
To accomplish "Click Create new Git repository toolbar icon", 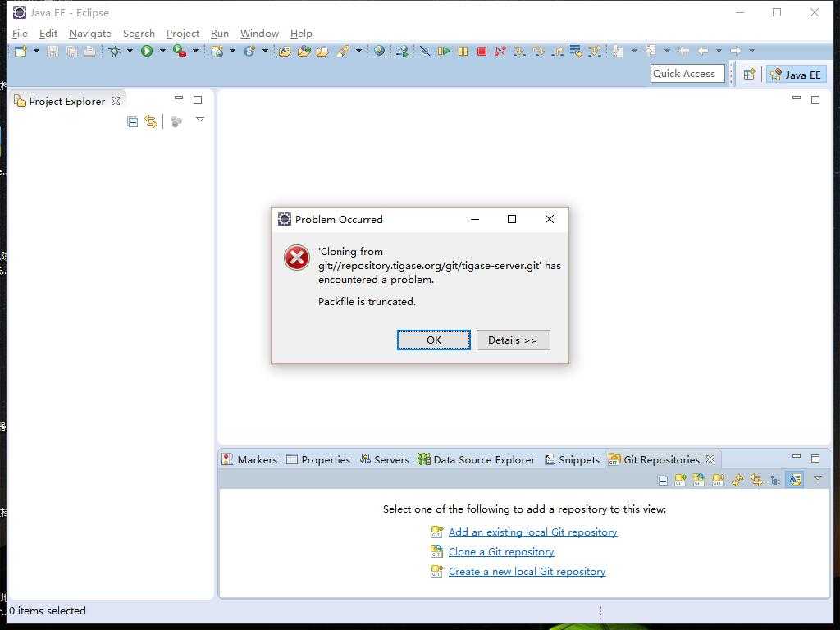I will point(719,480).
